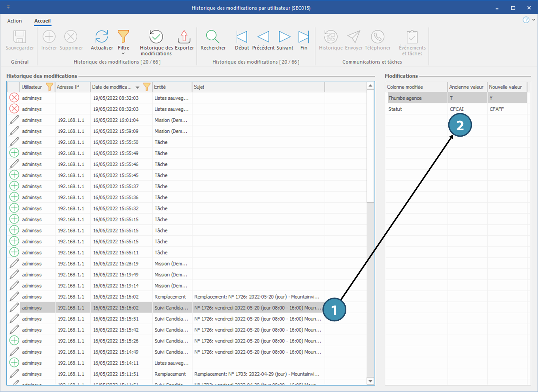Expand the Filtre dropdown chevron
Screen dimensions: 538x392
point(123,54)
